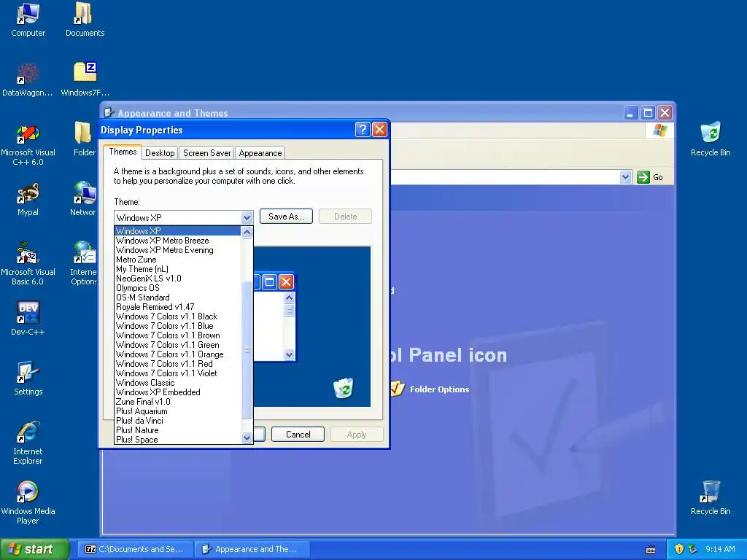The width and height of the screenshot is (747, 560).
Task: Choose Windows XP in theme list
Action: pyautogui.click(x=178, y=231)
